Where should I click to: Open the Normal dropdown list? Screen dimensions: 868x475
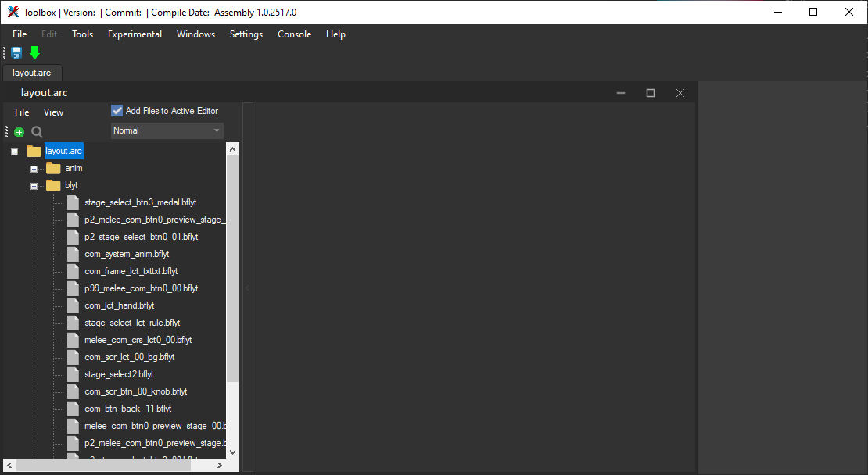(x=167, y=130)
